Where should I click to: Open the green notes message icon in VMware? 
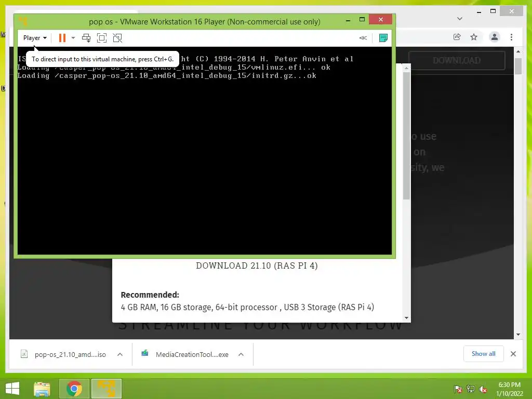pyautogui.click(x=383, y=38)
